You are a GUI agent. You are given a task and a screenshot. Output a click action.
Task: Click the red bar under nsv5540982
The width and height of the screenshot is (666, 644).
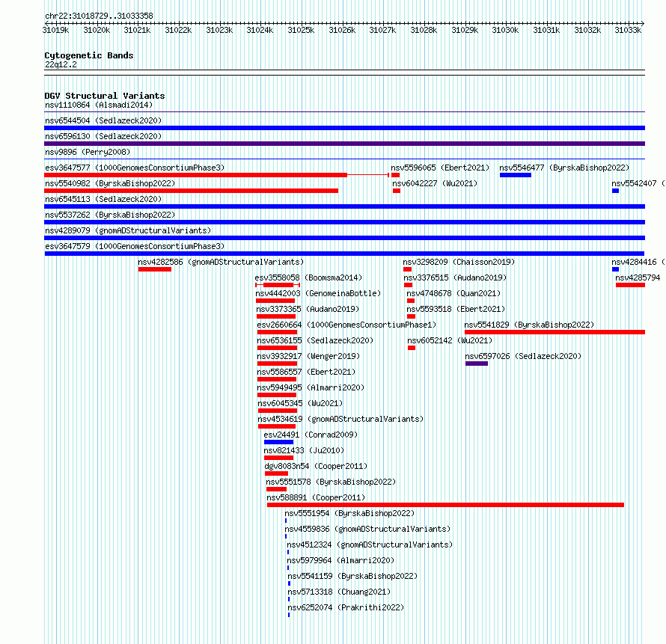point(191,191)
